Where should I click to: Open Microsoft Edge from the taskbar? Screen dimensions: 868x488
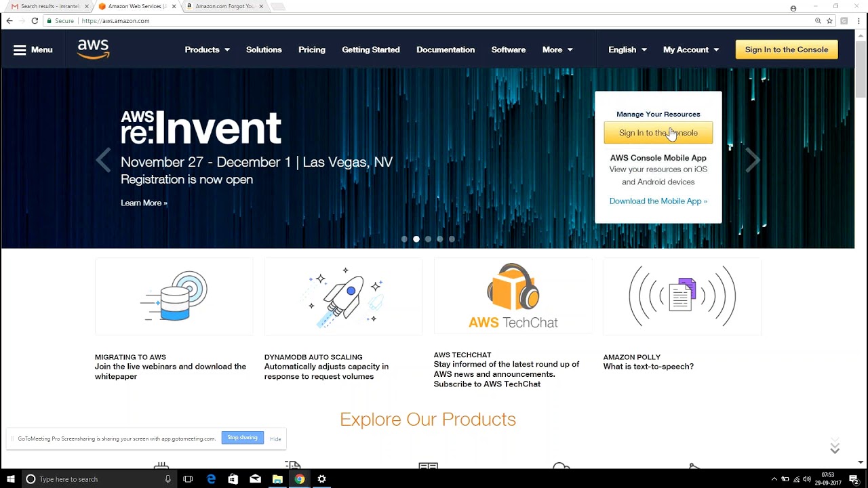(211, 479)
